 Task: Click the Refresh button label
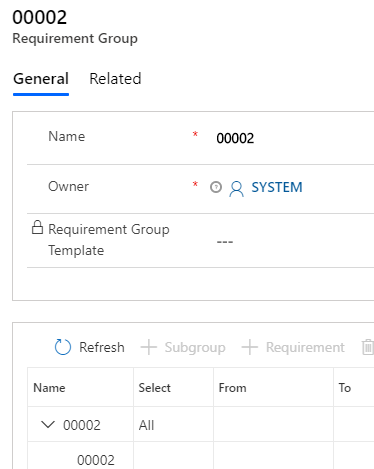102,347
